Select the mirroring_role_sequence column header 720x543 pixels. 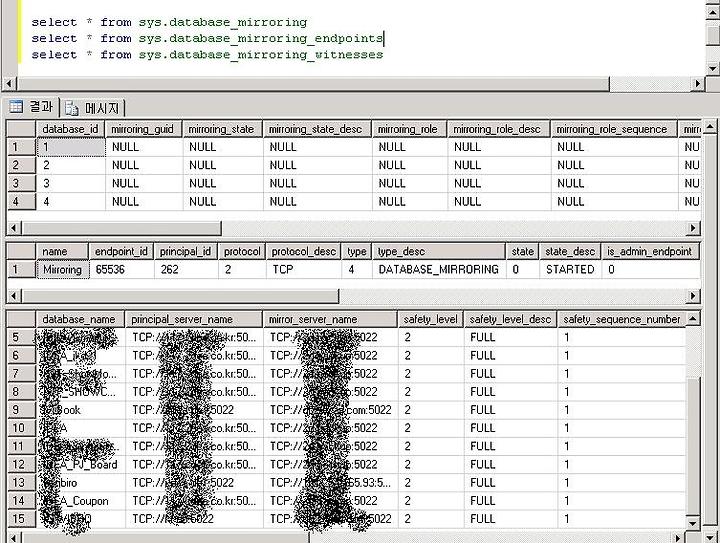pyautogui.click(x=613, y=129)
